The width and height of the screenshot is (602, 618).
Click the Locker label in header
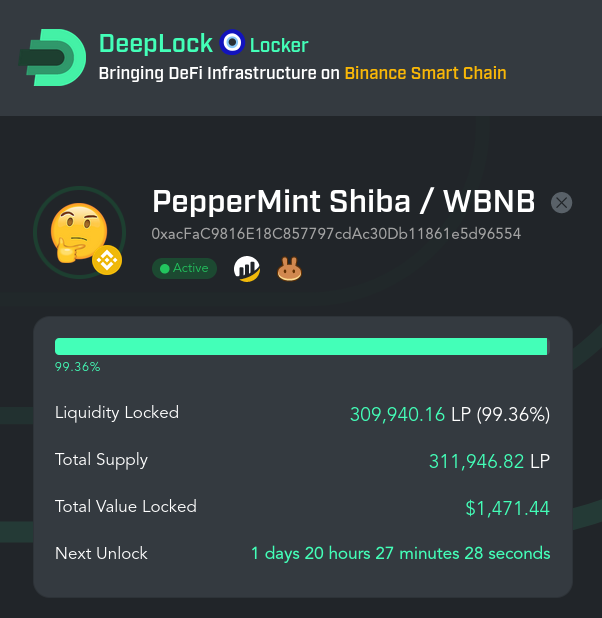click(x=279, y=45)
